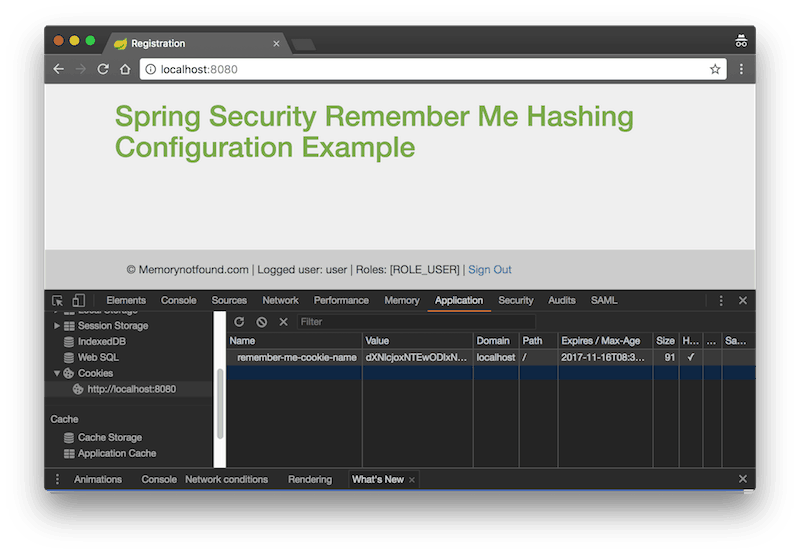Open the drawer Console tab
This screenshot has height=554, width=800.
[x=159, y=480]
